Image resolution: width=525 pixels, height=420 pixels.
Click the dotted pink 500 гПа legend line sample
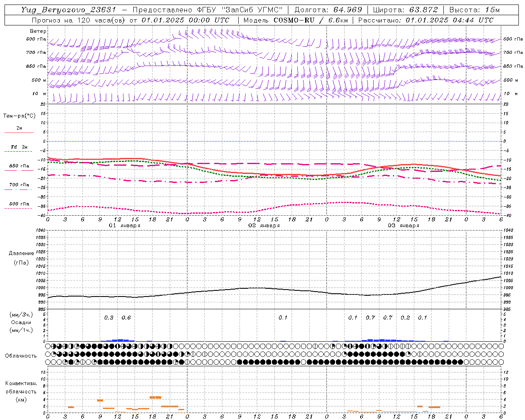(x=18, y=208)
